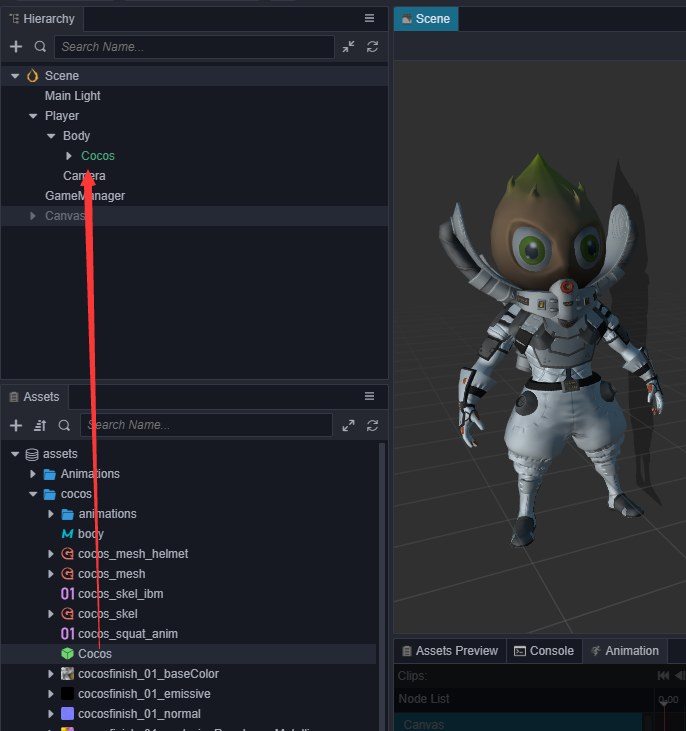Click the search type icon in Assets

[64, 425]
